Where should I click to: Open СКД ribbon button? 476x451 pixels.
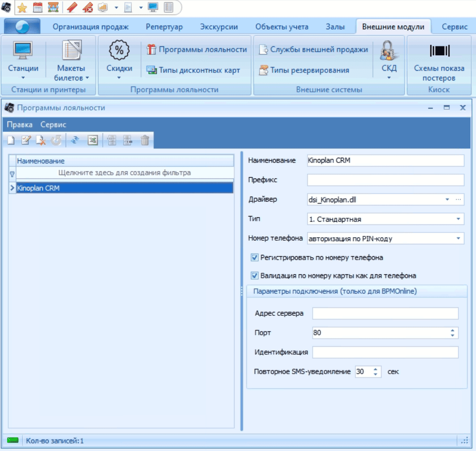[x=389, y=60]
